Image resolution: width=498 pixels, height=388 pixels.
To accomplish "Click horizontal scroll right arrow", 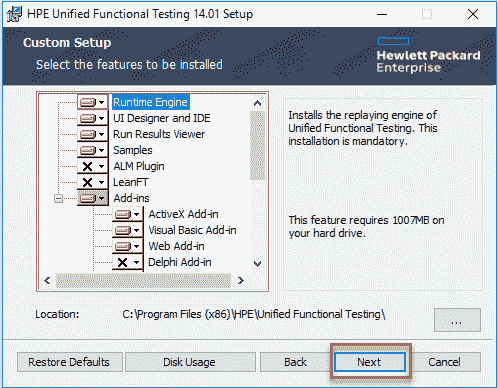I will click(x=241, y=281).
